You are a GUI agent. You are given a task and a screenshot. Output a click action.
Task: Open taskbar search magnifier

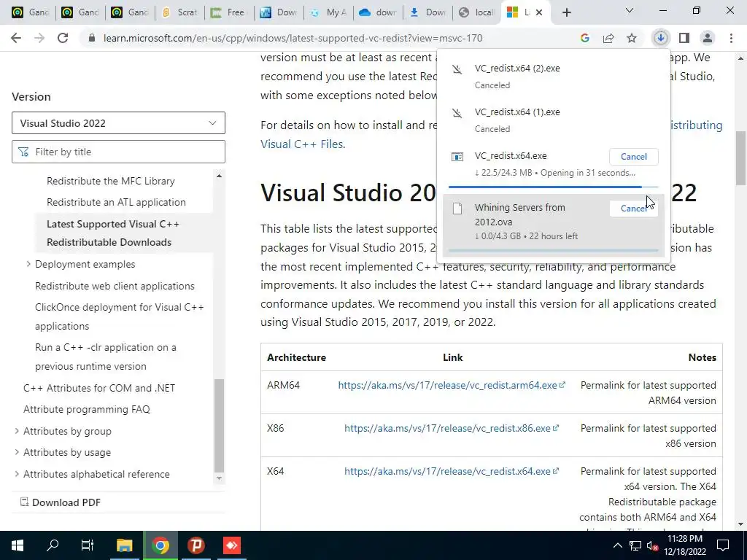[53, 545]
